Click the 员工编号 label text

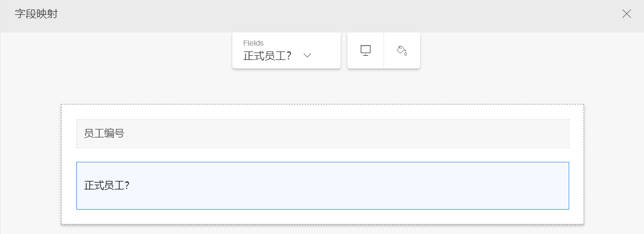coord(104,134)
